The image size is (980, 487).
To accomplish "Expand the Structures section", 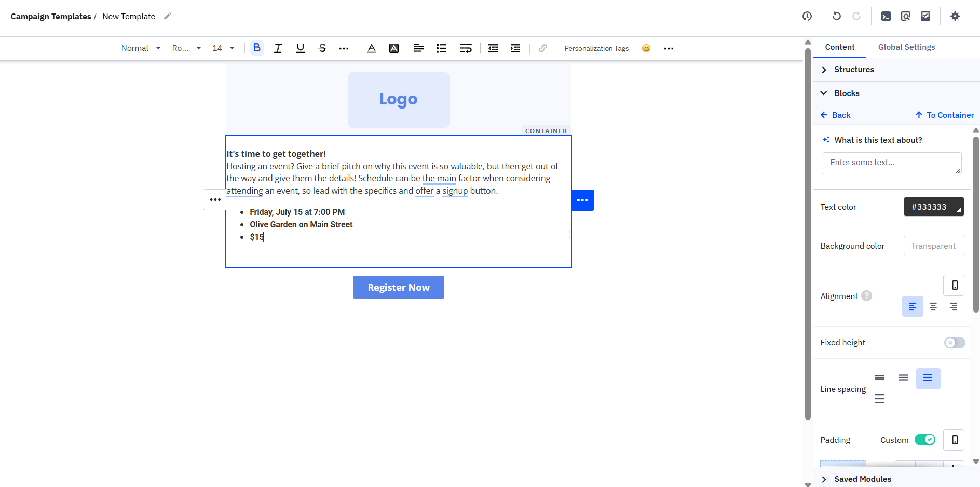I will (x=896, y=70).
